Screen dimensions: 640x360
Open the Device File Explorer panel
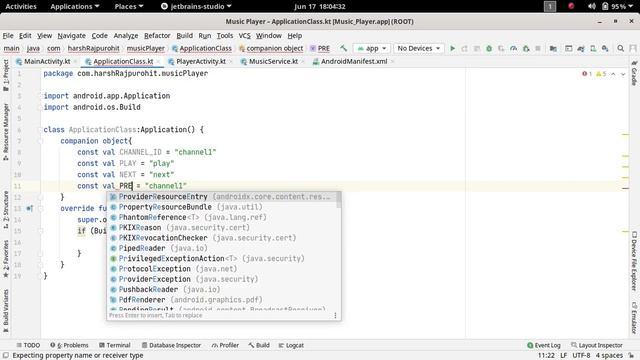[x=634, y=261]
